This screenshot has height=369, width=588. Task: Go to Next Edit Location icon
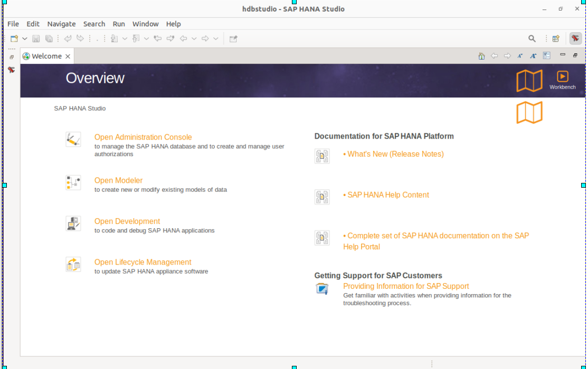pyautogui.click(x=170, y=38)
